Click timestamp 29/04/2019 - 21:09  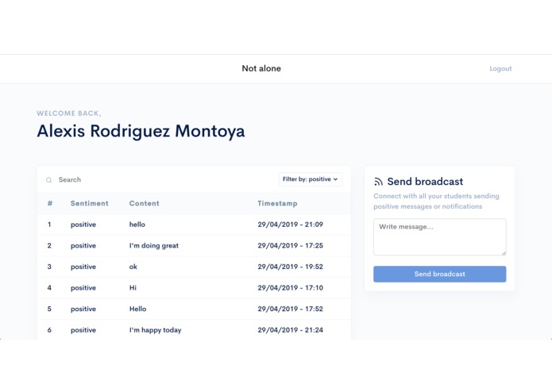291,225
